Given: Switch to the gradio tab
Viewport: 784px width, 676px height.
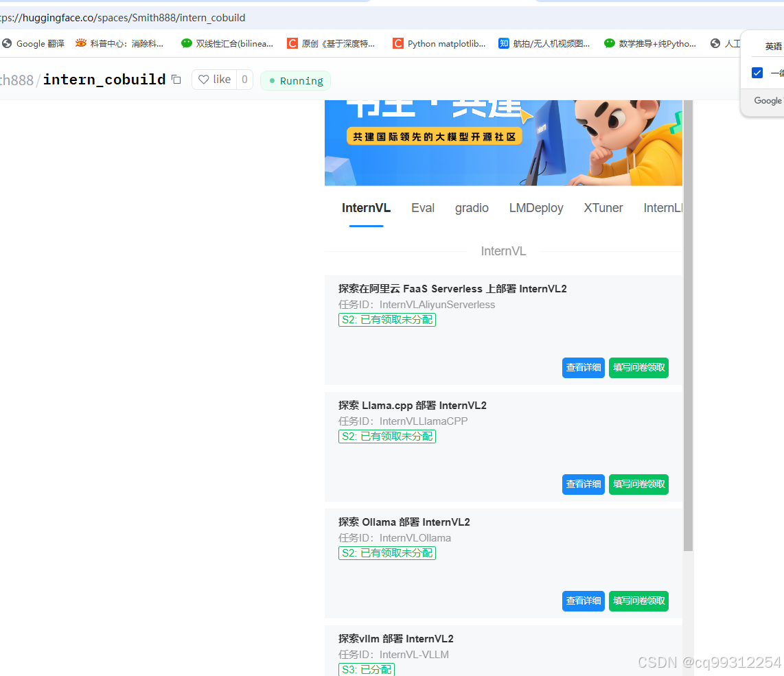Looking at the screenshot, I should click(472, 208).
